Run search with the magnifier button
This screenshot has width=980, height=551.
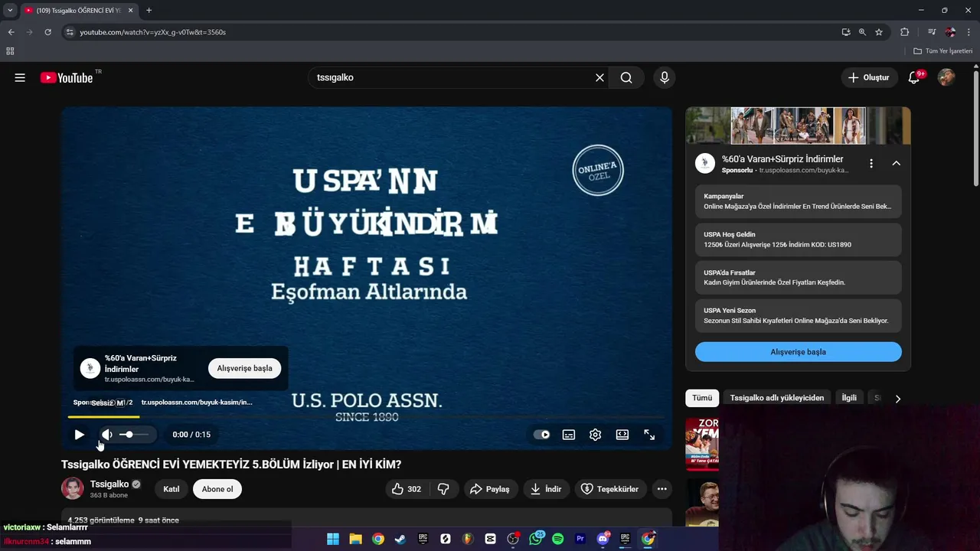[x=626, y=77]
